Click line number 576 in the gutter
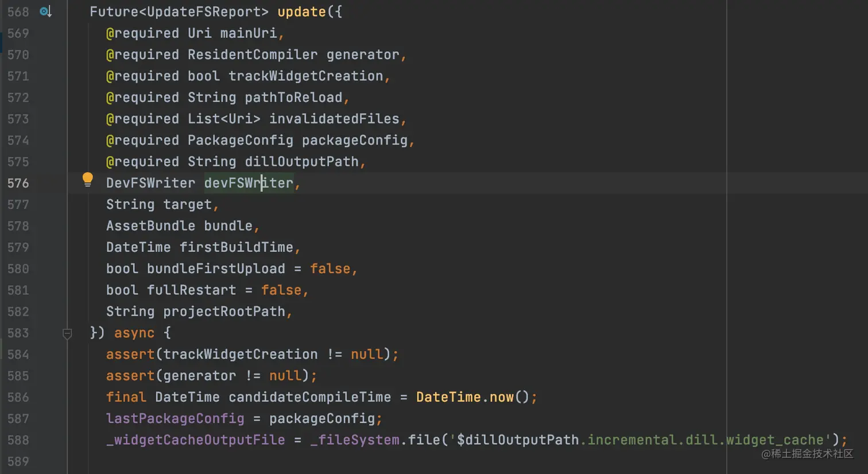The width and height of the screenshot is (868, 474). (x=18, y=183)
